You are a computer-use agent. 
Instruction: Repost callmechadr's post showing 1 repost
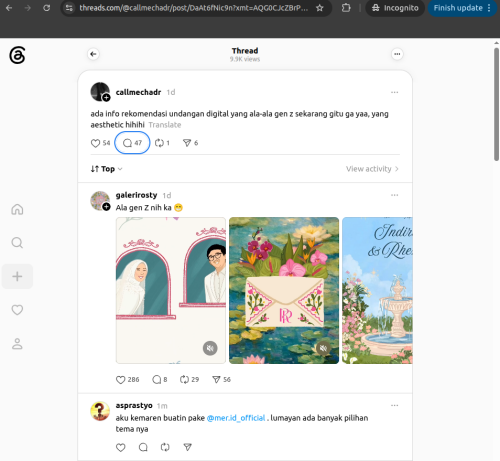point(162,143)
